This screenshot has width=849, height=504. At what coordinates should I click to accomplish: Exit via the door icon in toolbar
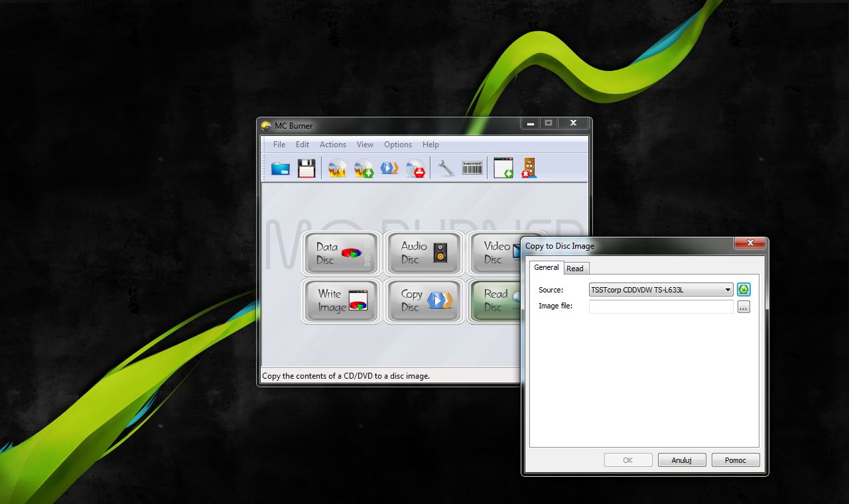click(529, 168)
